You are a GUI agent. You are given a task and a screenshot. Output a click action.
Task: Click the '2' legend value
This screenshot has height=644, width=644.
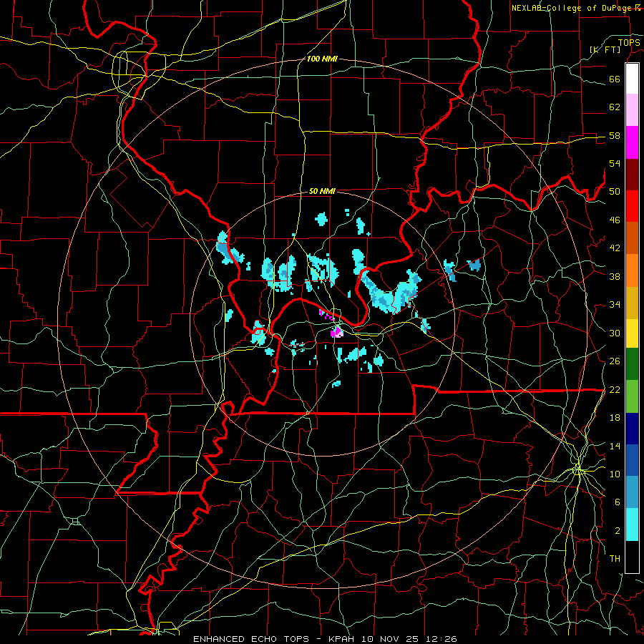(x=618, y=531)
